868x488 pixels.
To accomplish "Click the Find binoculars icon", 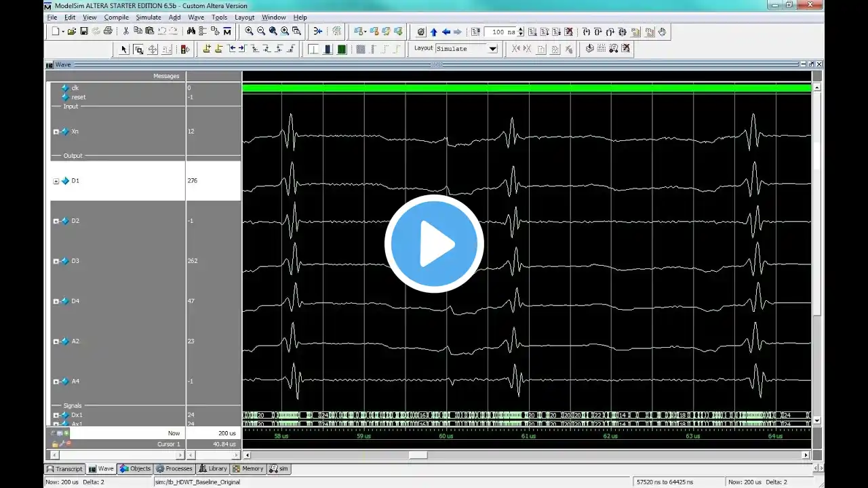I will pos(191,31).
